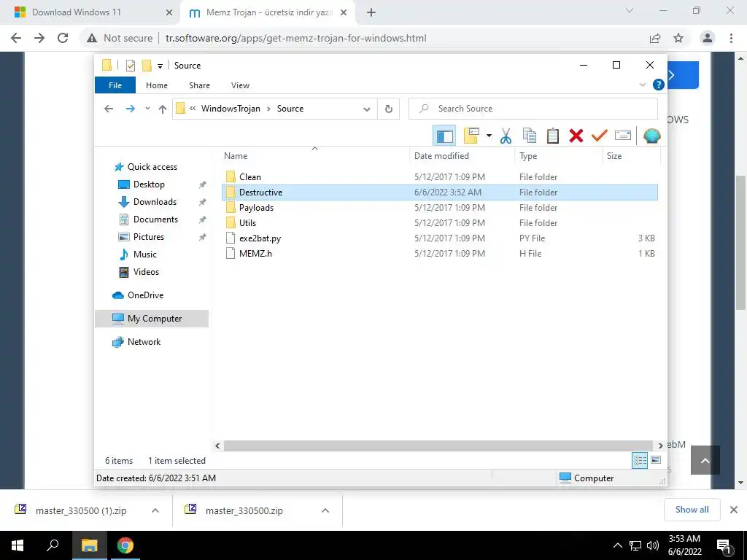
Task: Click the Paste clipboard toolbar icon
Action: click(x=553, y=136)
